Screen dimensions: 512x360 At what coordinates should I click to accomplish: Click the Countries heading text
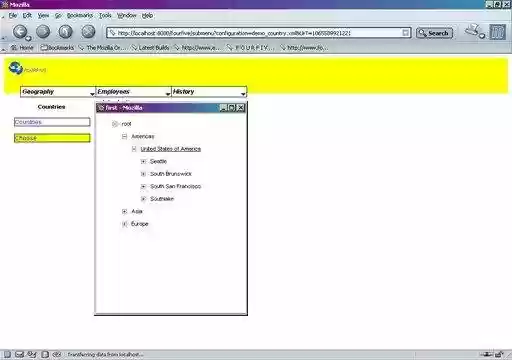point(51,107)
